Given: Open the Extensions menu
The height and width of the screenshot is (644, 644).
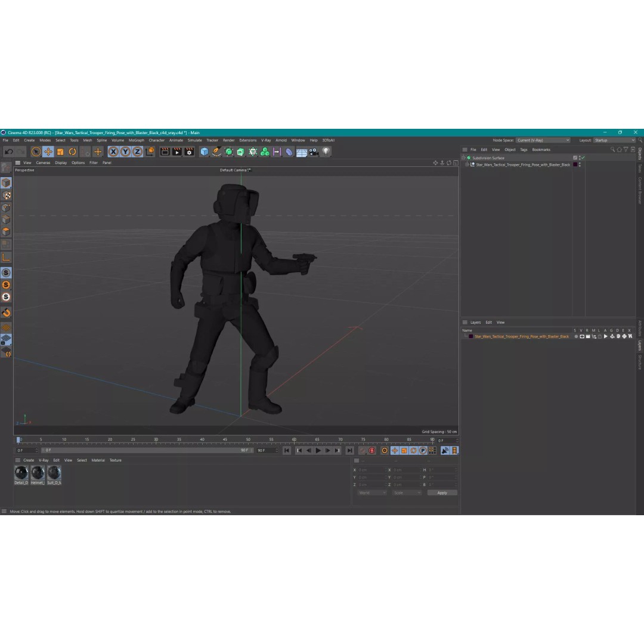Looking at the screenshot, I should coord(247,140).
